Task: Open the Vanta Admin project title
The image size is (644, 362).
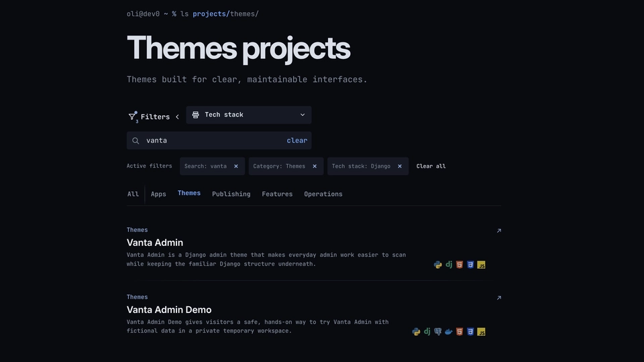Action: [x=155, y=243]
